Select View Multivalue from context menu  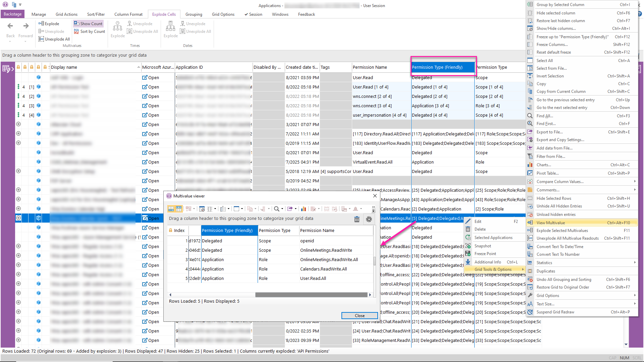[550, 223]
